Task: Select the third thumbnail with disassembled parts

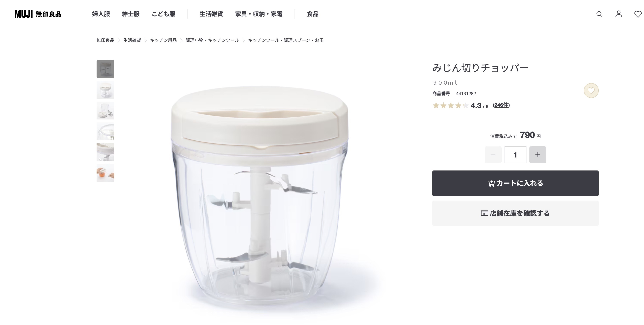Action: [x=105, y=110]
